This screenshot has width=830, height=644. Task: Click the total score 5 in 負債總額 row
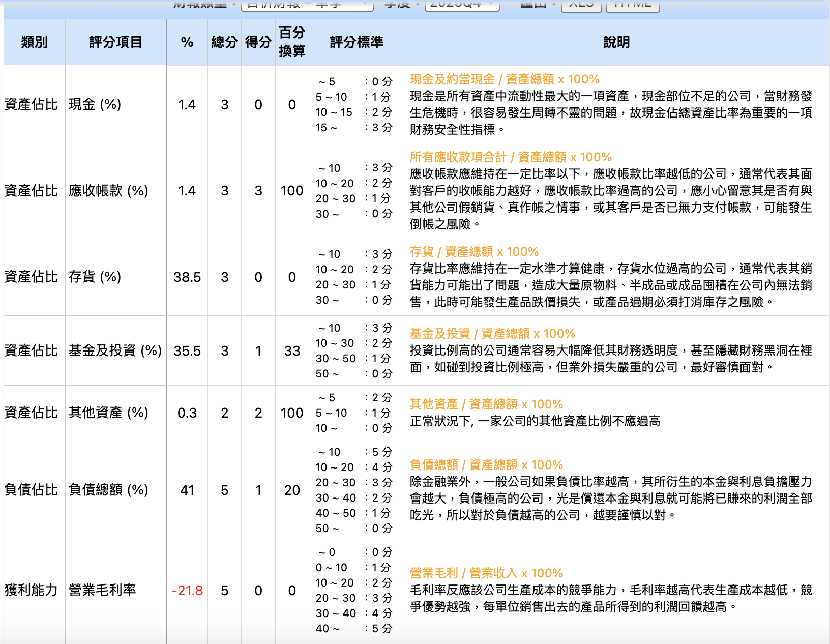pos(224,490)
